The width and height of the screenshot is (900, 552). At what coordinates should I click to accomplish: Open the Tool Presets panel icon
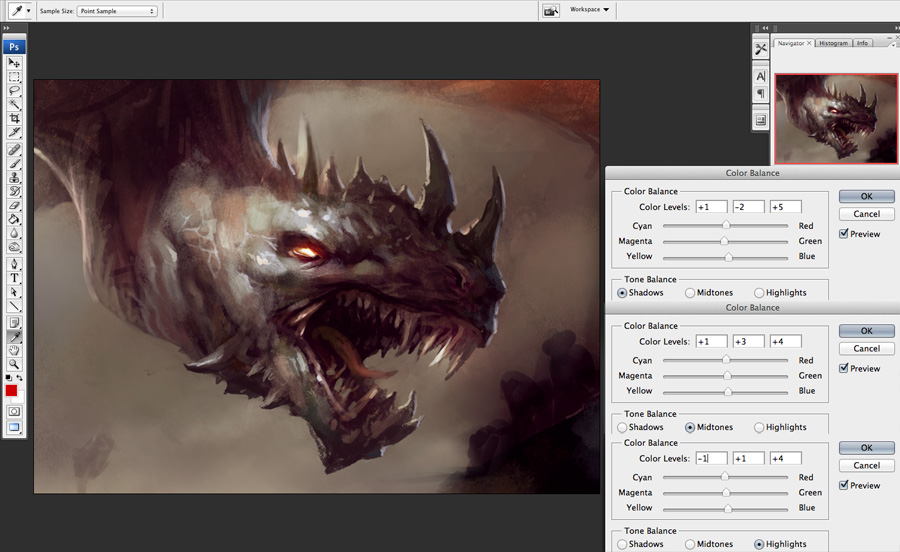point(761,50)
